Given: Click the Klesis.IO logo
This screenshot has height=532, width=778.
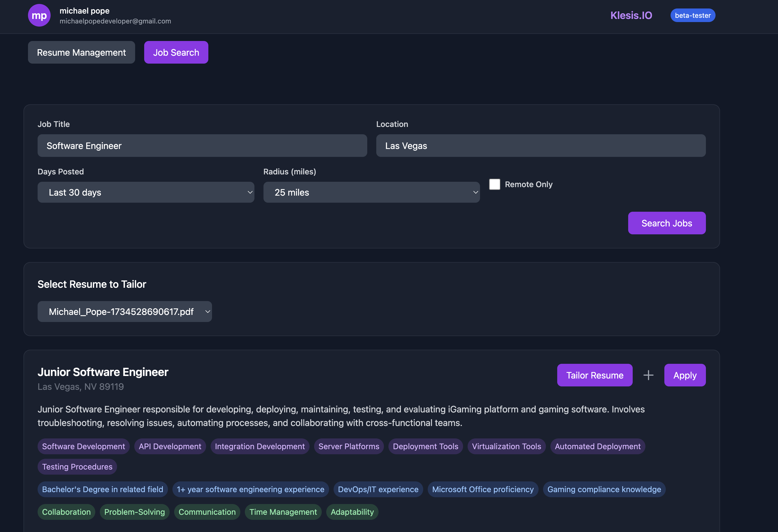Looking at the screenshot, I should click(x=631, y=15).
